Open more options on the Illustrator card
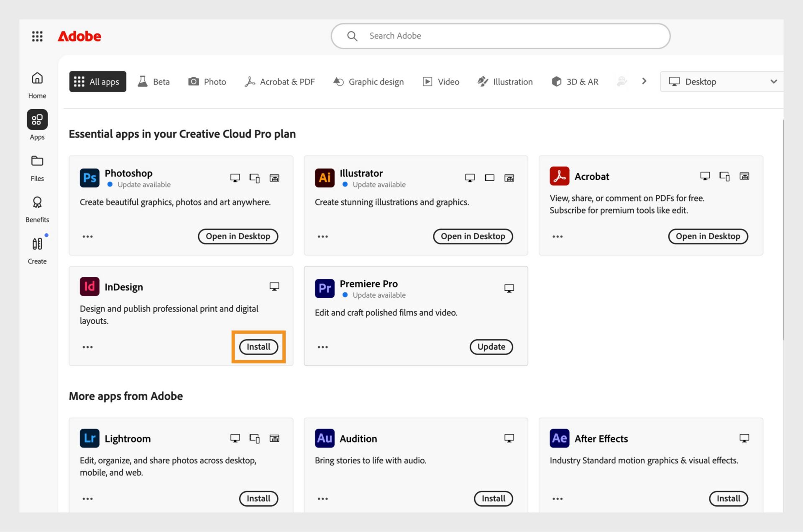Viewport: 803px width, 532px height. click(322, 237)
